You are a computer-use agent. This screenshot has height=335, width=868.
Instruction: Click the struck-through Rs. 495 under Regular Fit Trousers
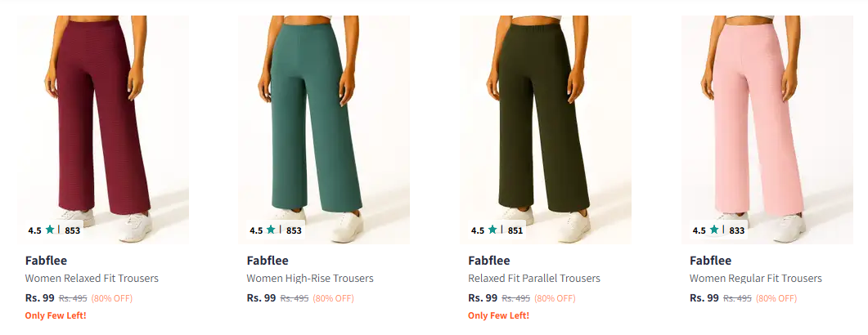[x=736, y=298]
